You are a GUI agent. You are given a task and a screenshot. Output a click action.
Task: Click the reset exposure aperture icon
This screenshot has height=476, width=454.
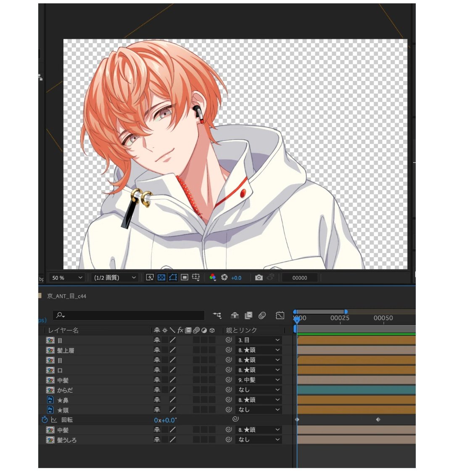pyautogui.click(x=224, y=277)
